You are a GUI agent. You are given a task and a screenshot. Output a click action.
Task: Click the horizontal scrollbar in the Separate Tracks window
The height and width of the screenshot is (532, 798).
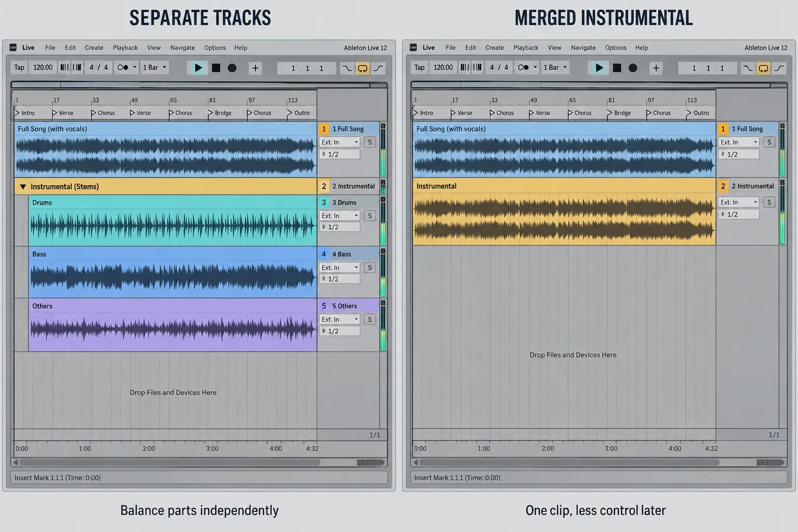(169, 462)
